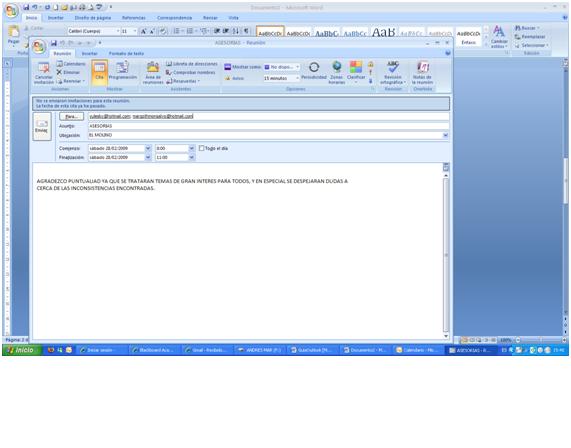Click the meeting window help icon

point(448,53)
